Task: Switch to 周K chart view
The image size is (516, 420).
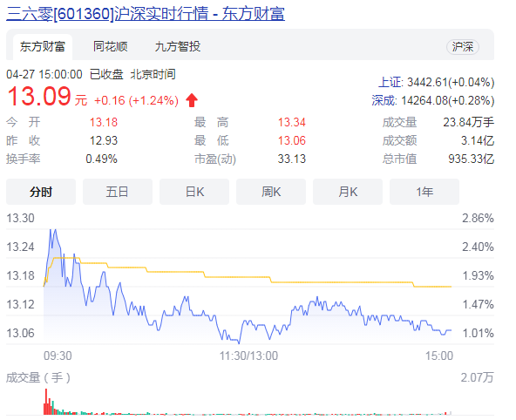Action: (271, 192)
